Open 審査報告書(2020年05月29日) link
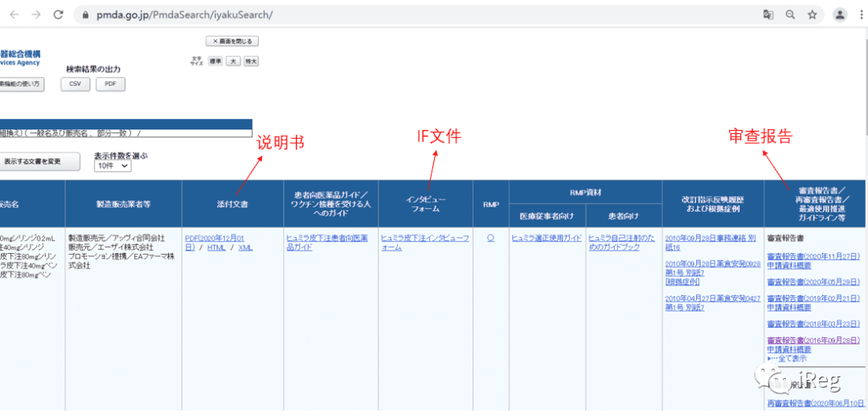Screen dimensions: 868x420 click(813, 282)
